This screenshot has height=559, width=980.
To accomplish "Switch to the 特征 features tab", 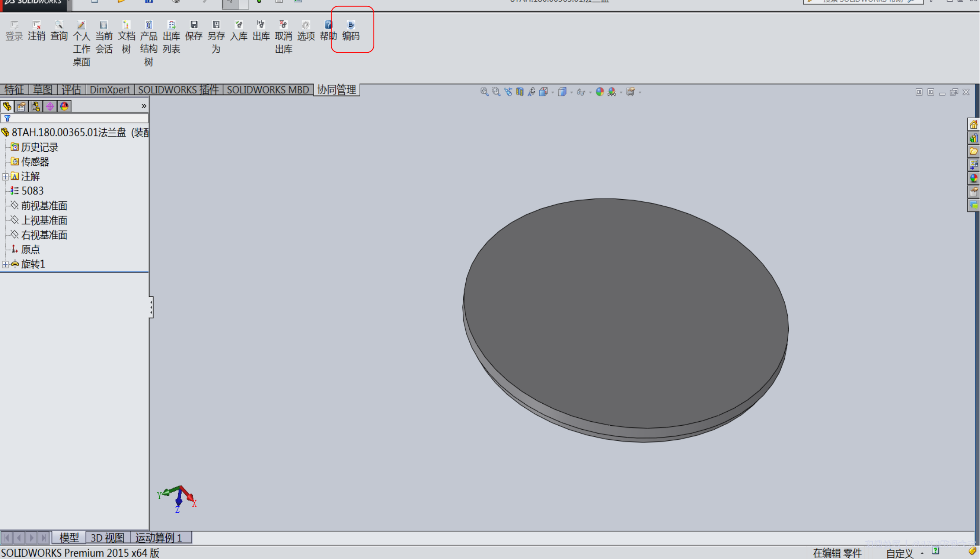I will click(x=14, y=90).
